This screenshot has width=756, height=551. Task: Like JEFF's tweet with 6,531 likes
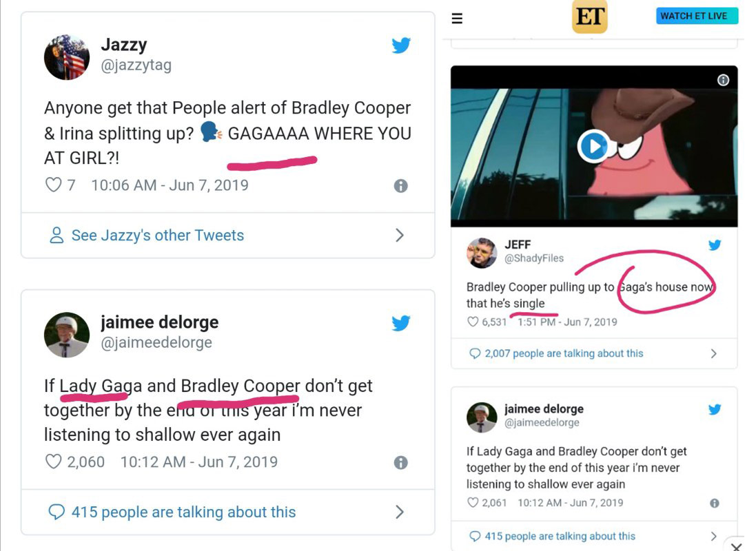[x=473, y=322]
